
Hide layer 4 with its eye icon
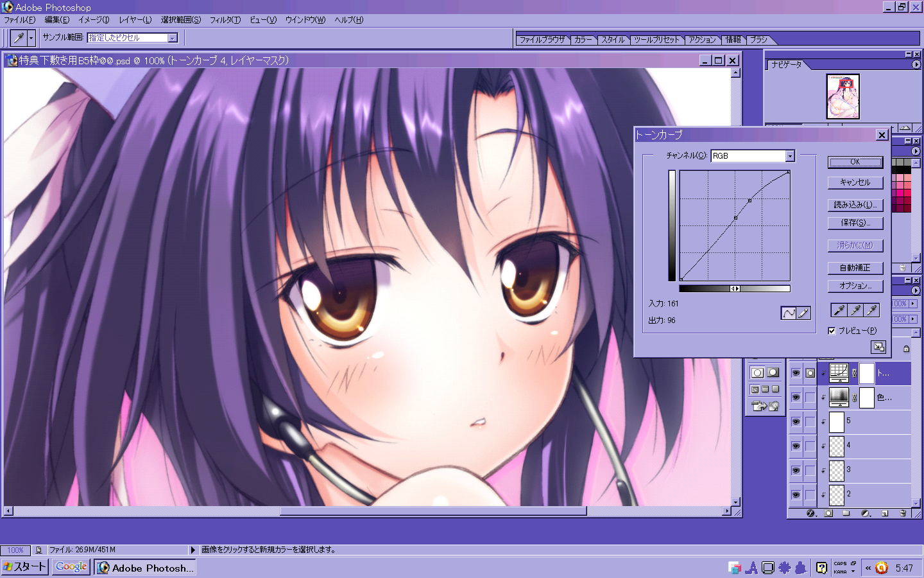coord(796,446)
